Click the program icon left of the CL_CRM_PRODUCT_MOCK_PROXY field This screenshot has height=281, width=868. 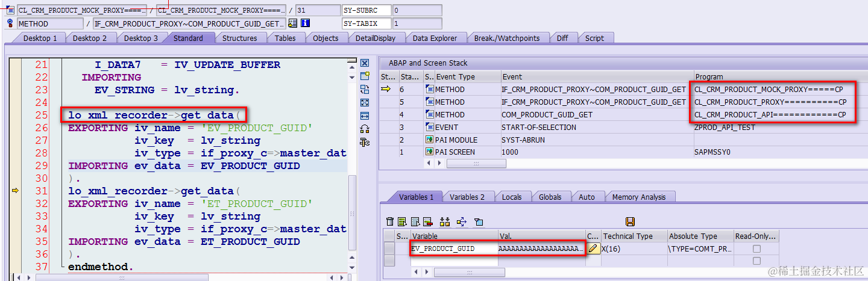tap(10, 10)
